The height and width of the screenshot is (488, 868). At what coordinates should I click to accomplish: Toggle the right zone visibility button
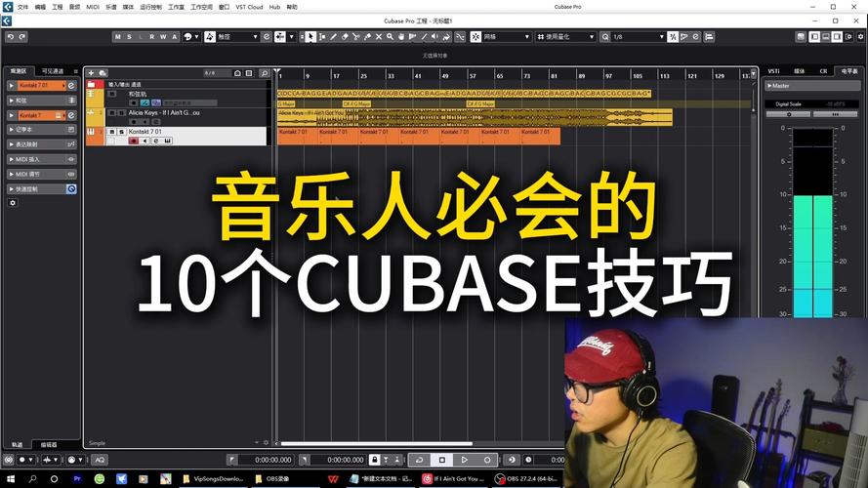coord(837,36)
